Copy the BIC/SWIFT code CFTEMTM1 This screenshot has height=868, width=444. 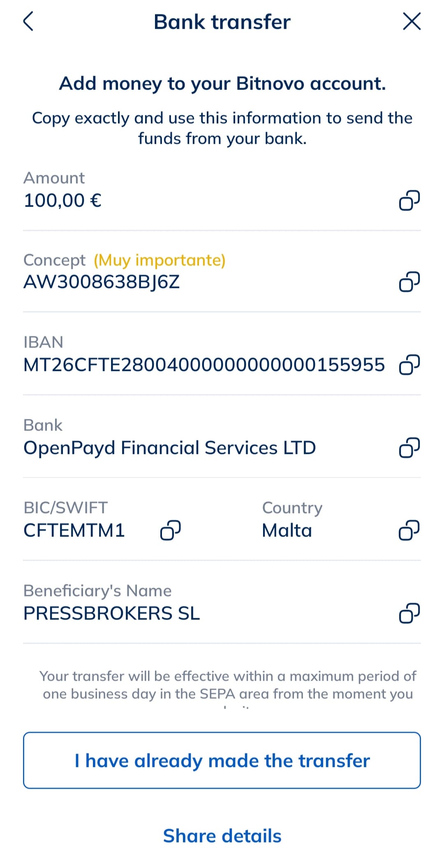tap(170, 530)
